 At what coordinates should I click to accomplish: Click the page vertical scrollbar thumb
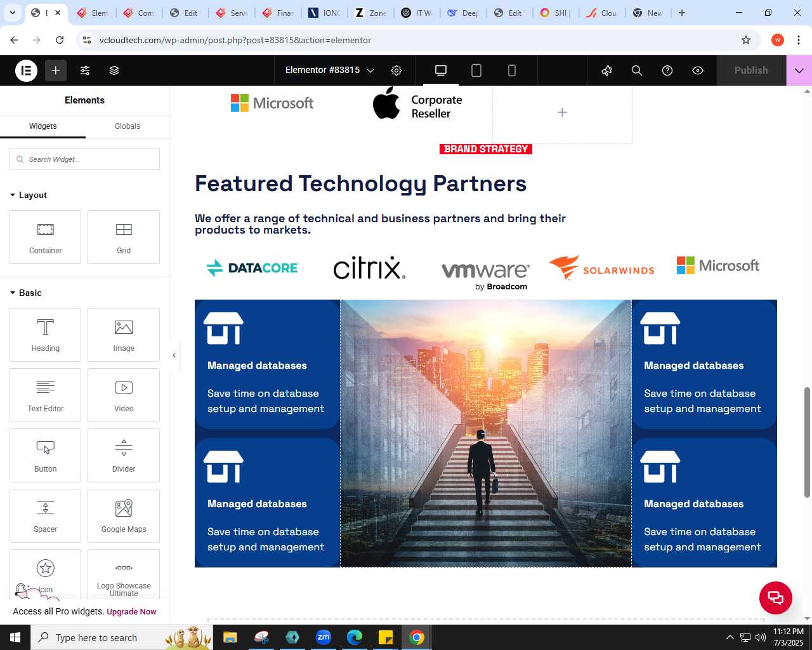[807, 442]
